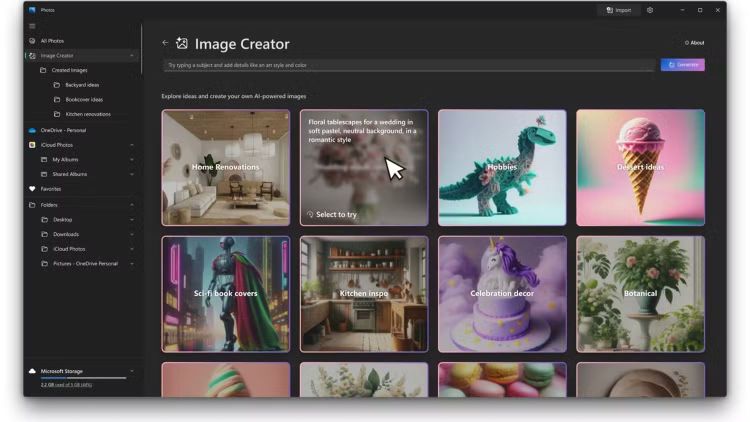Viewport: 750px width, 422px height.
Task: Click the Import button
Action: tap(618, 10)
